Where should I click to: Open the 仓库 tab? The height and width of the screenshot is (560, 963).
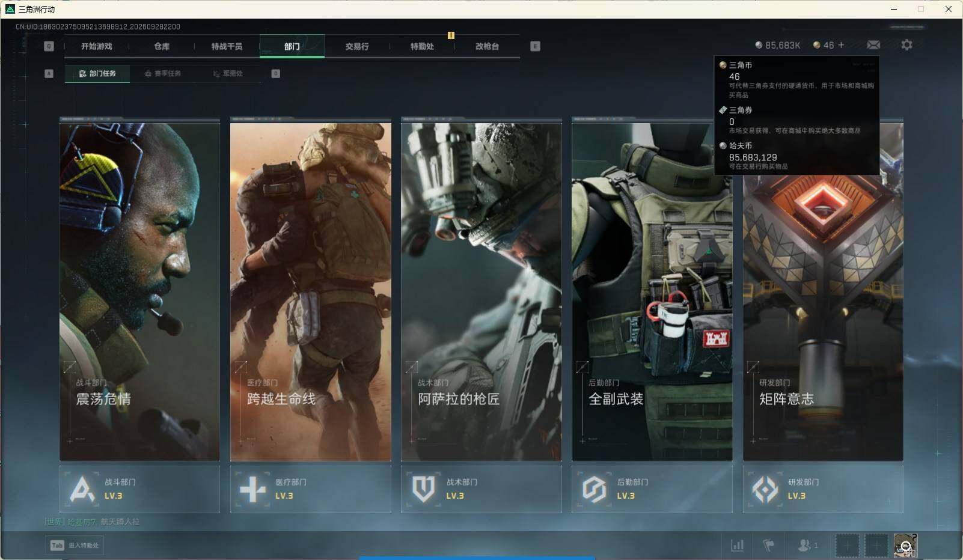point(162,46)
